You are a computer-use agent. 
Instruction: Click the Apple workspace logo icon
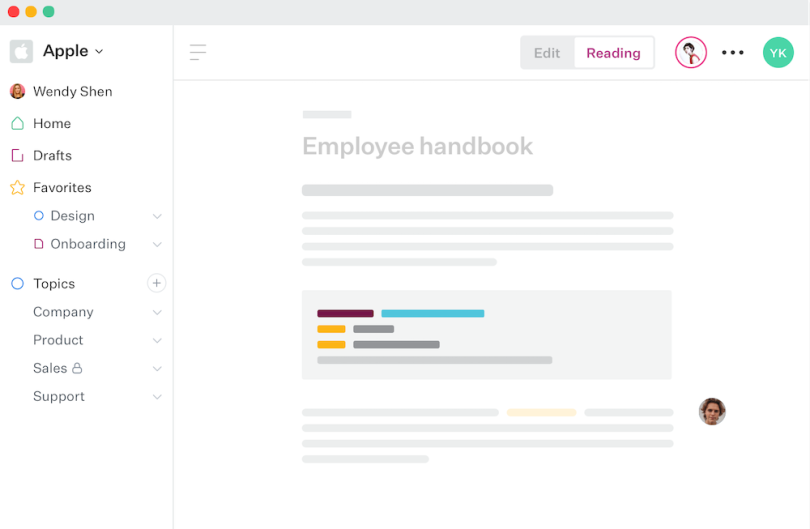(21, 51)
